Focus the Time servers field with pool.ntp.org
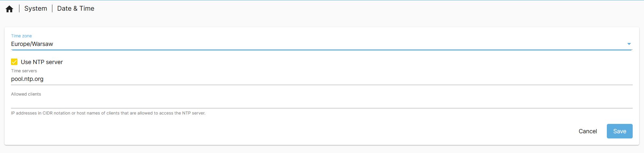Screen dimensions: 644x153 point(322,79)
